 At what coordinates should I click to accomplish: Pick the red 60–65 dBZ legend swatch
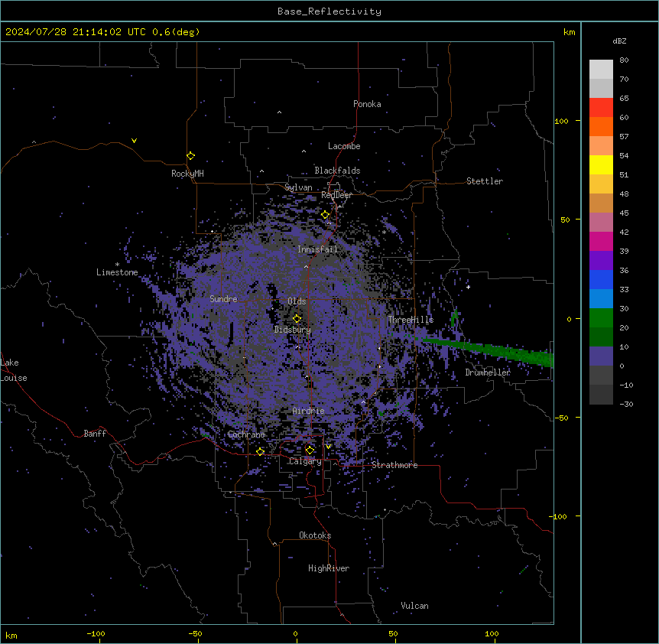click(601, 107)
